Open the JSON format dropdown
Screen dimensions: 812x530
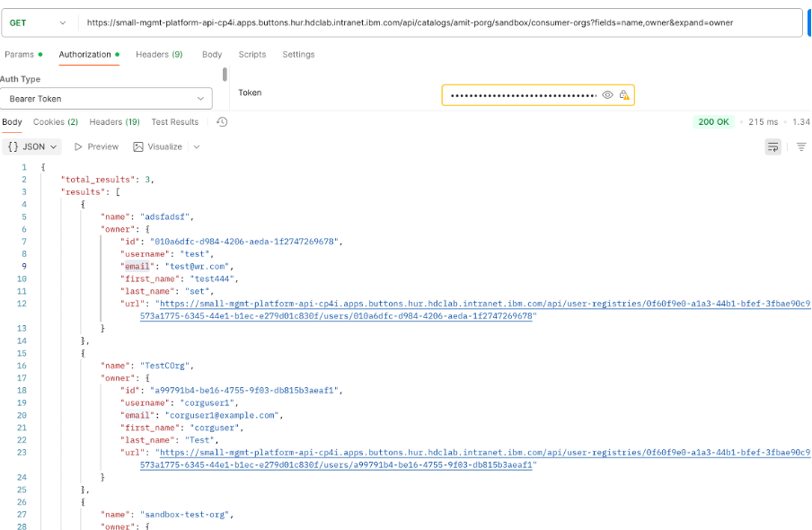[x=32, y=146]
